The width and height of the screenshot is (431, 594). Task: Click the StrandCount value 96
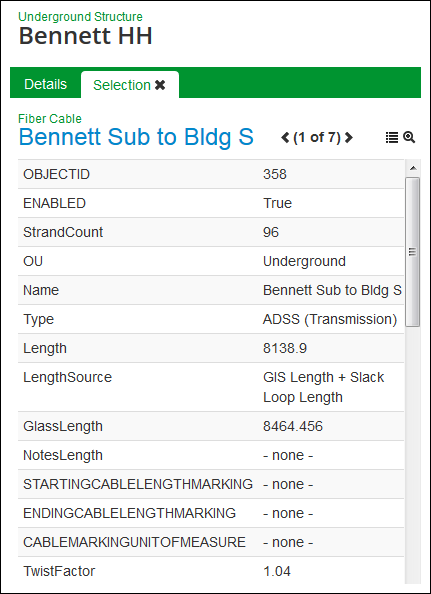[x=271, y=232]
